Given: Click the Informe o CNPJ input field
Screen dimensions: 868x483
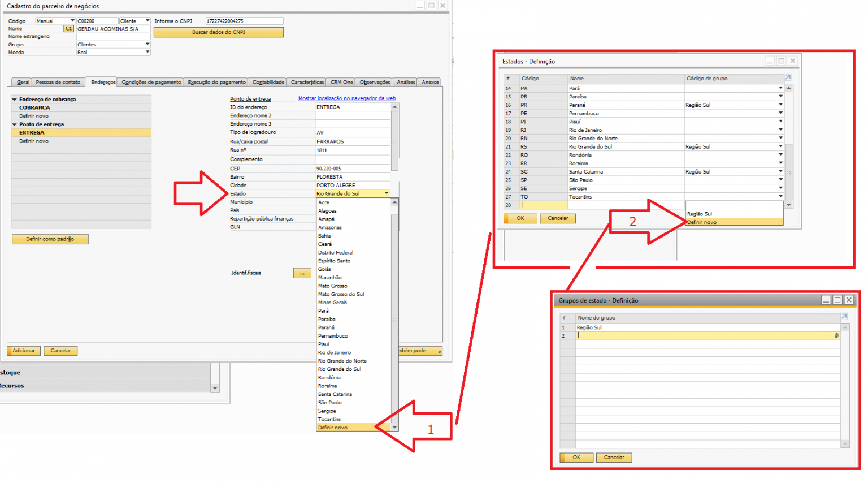Looking at the screenshot, I should [x=244, y=21].
